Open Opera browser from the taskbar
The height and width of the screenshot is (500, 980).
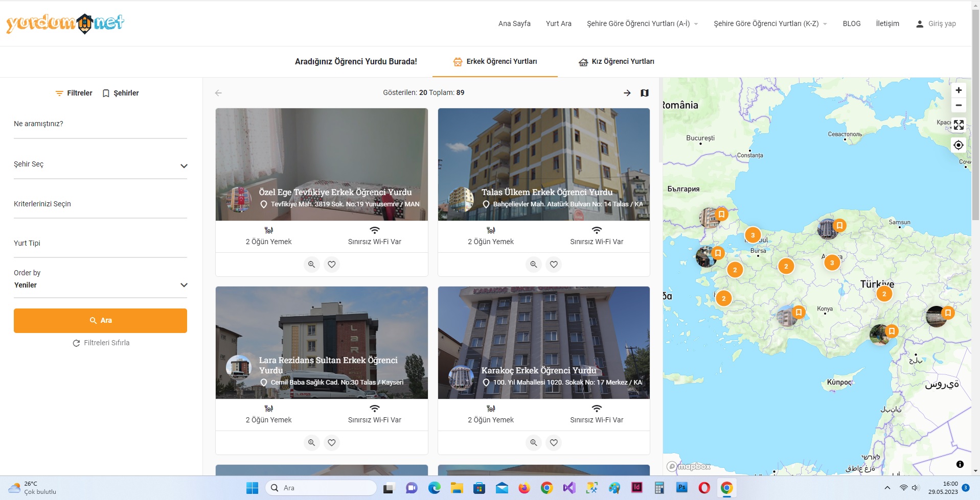pyautogui.click(x=704, y=488)
